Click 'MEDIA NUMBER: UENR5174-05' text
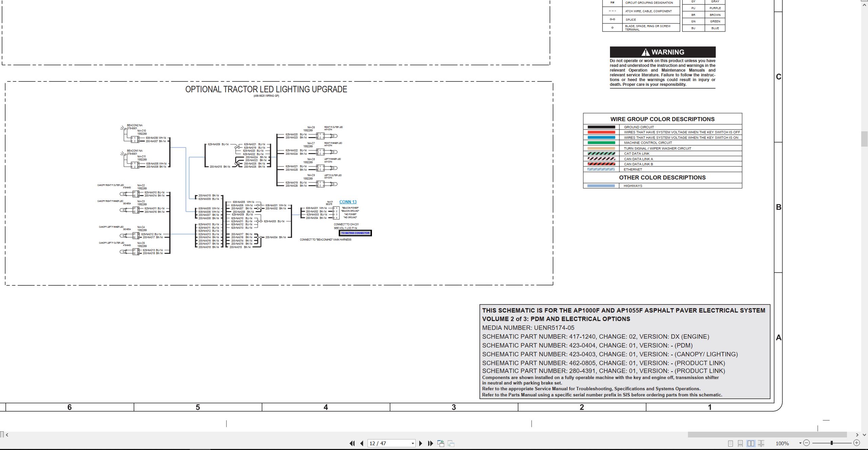The height and width of the screenshot is (450, 868). click(528, 328)
